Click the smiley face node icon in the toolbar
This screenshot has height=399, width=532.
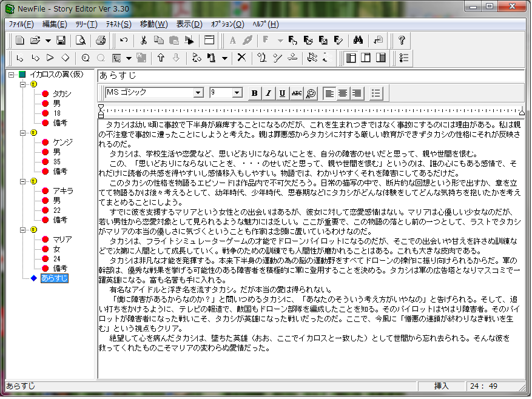86,58
